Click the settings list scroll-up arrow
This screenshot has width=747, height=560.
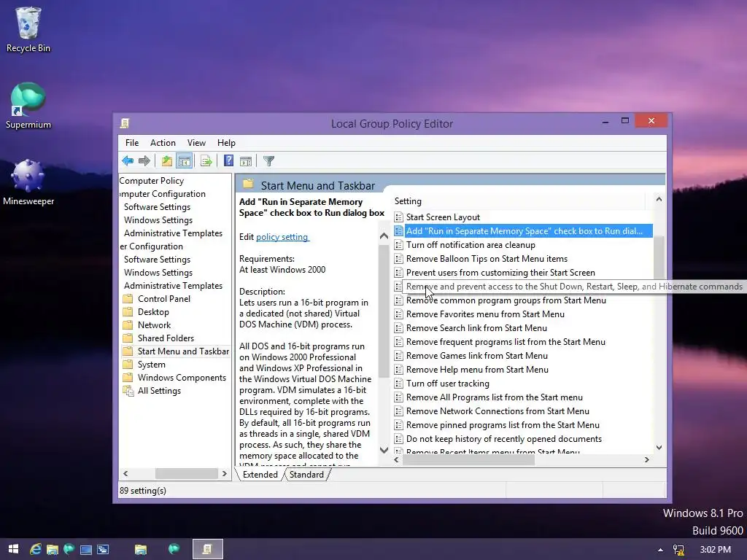click(659, 200)
